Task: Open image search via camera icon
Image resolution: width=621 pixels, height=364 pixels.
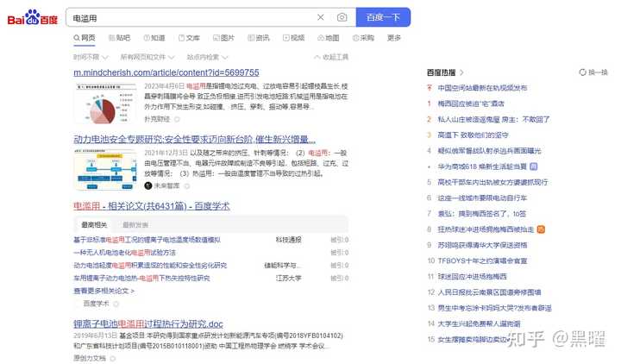Action: click(x=342, y=17)
